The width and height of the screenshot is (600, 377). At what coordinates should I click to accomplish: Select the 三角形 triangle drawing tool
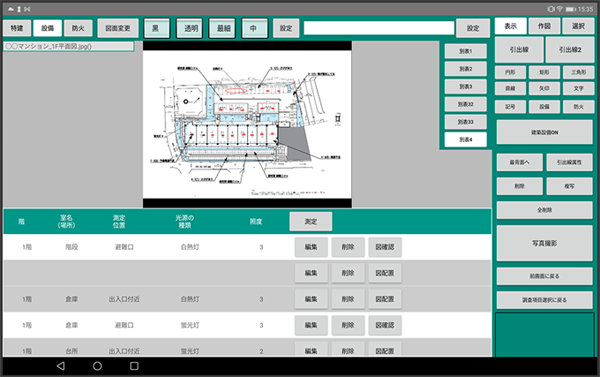(578, 72)
